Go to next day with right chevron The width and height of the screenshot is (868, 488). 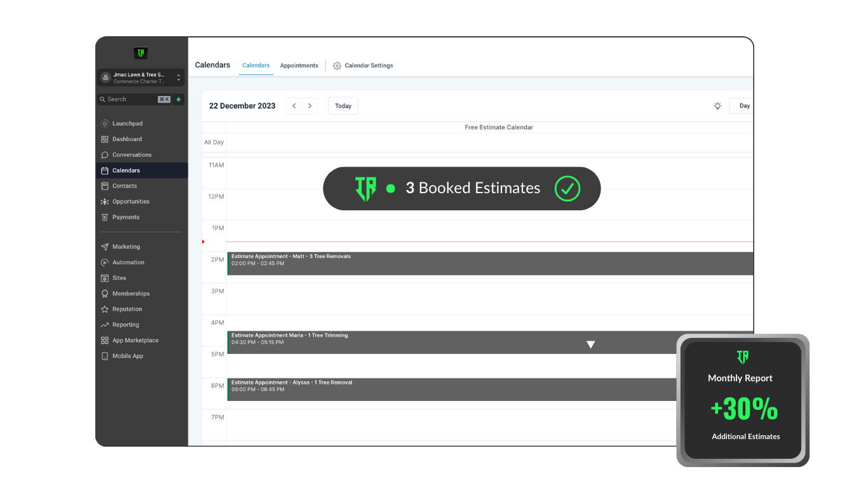click(309, 106)
